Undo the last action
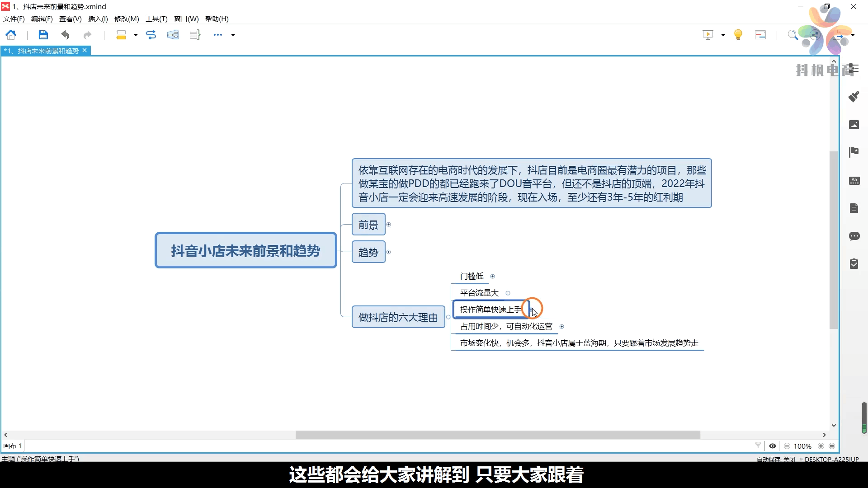This screenshot has width=868, height=488. click(65, 35)
